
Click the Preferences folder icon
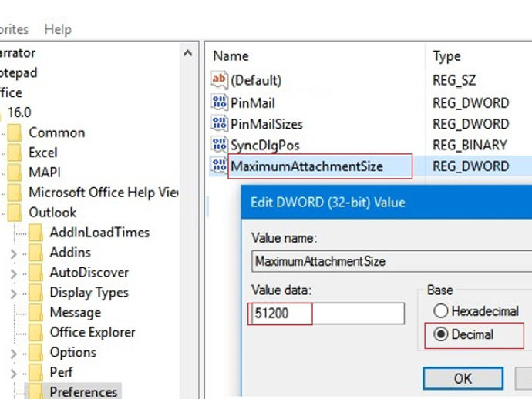35,391
